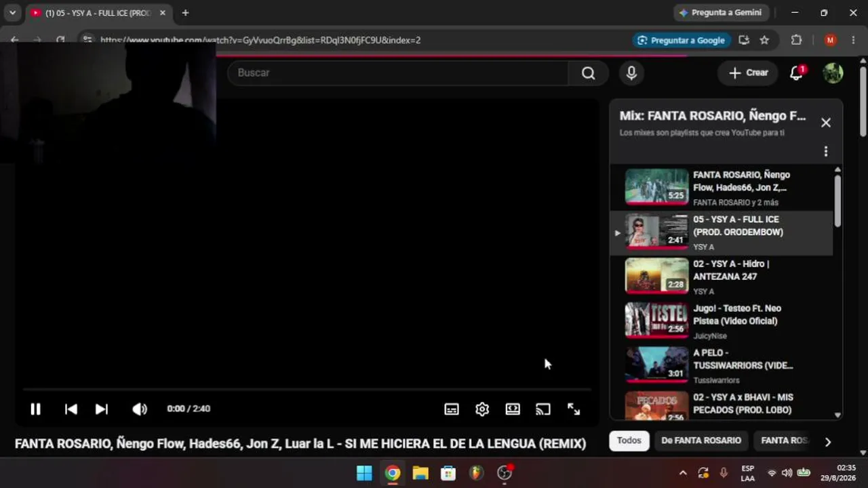Open the Chrome extensions menu
The height and width of the screenshot is (488, 868).
796,40
